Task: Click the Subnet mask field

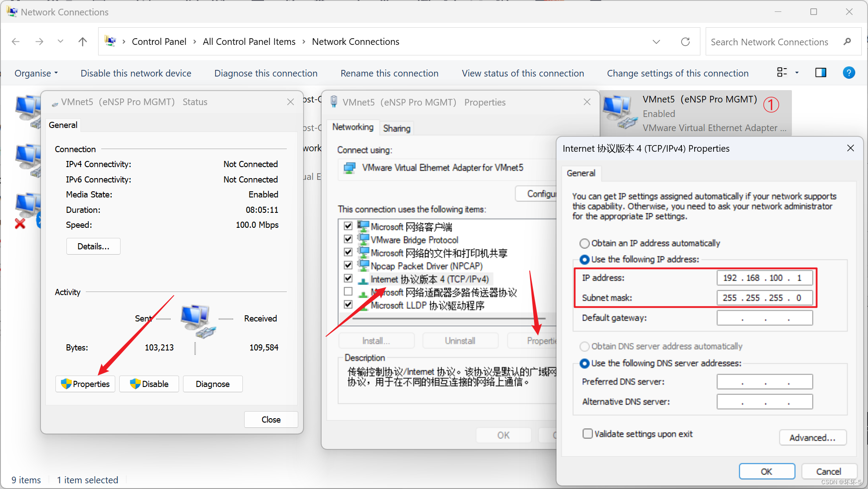Action: click(x=765, y=298)
